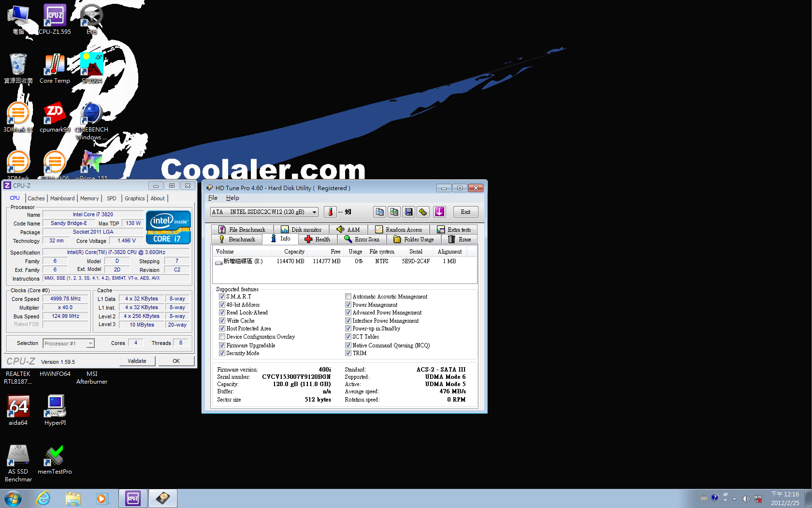Switch to the Random Access tab

(399, 230)
